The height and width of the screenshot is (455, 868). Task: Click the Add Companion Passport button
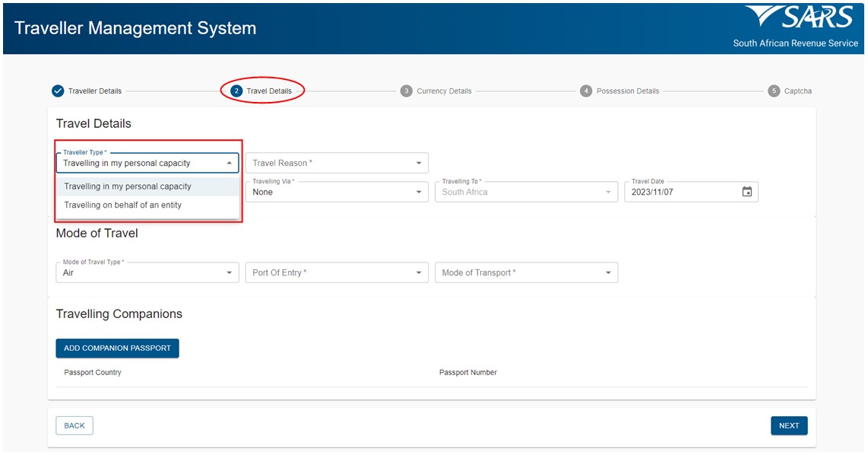(117, 348)
